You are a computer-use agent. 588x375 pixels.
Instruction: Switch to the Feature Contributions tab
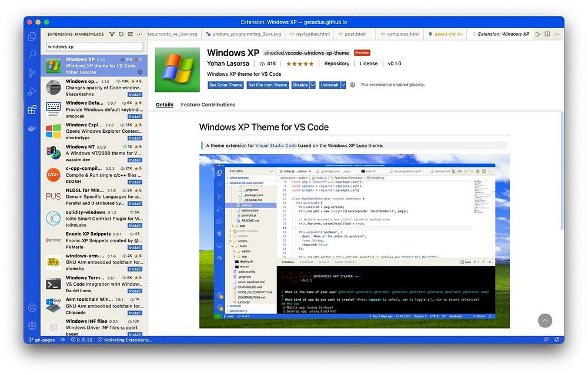(208, 105)
